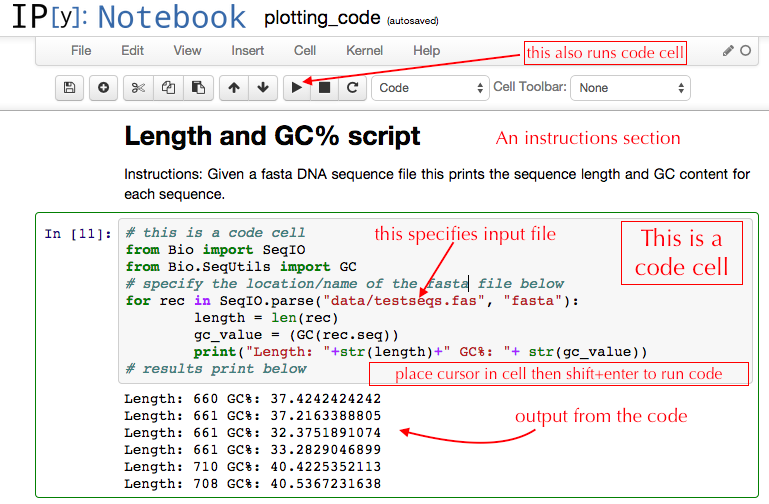769x504 pixels.
Task: Click the "from Bio.SeqUtils import GC" line
Action: coord(241,267)
